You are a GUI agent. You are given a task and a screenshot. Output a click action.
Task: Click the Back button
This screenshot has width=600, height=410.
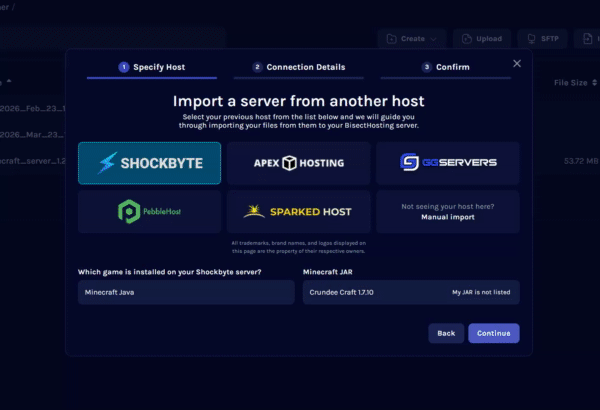[446, 333]
